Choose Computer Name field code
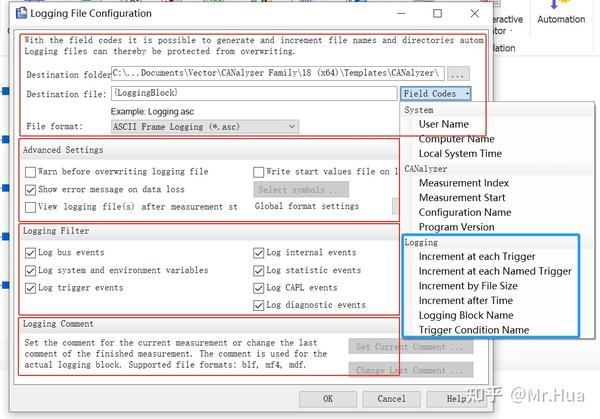 [456, 139]
